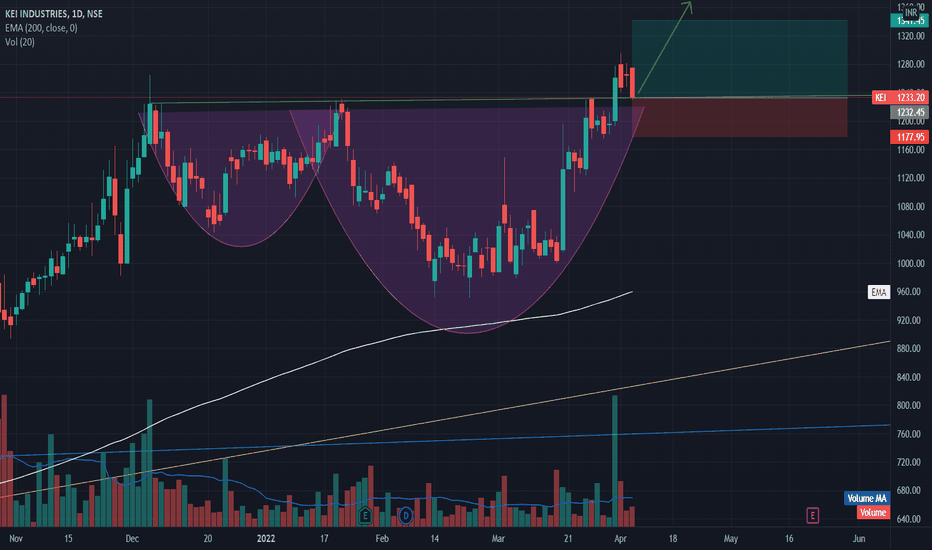
Task: Click the KEI 1233.20 price label
Action: coord(900,98)
